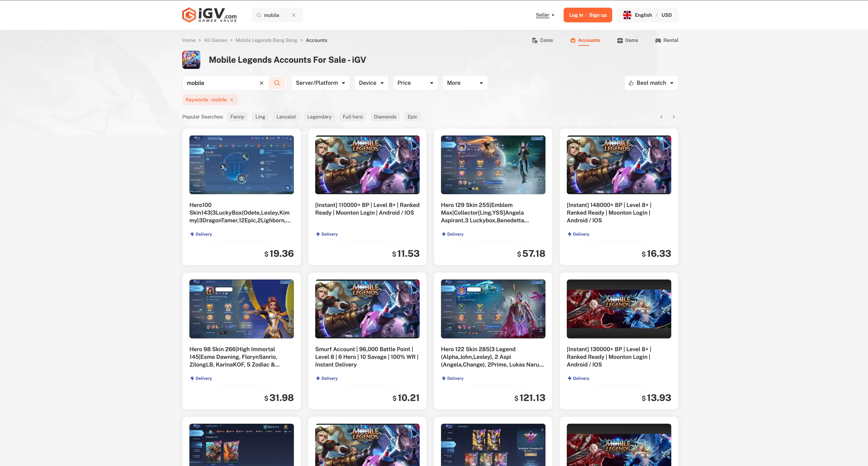The width and height of the screenshot is (868, 466).
Task: Remove the 'Keywords: mobile' filter tag
Action: [232, 100]
